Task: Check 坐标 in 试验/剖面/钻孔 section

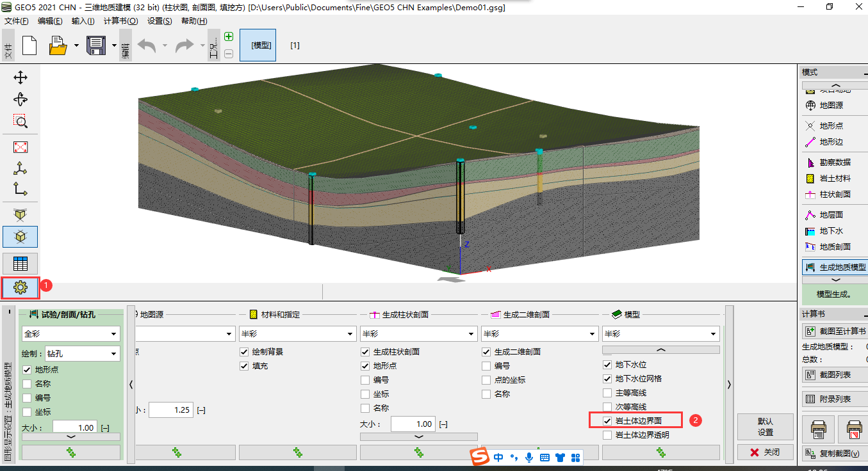Action: [27, 411]
